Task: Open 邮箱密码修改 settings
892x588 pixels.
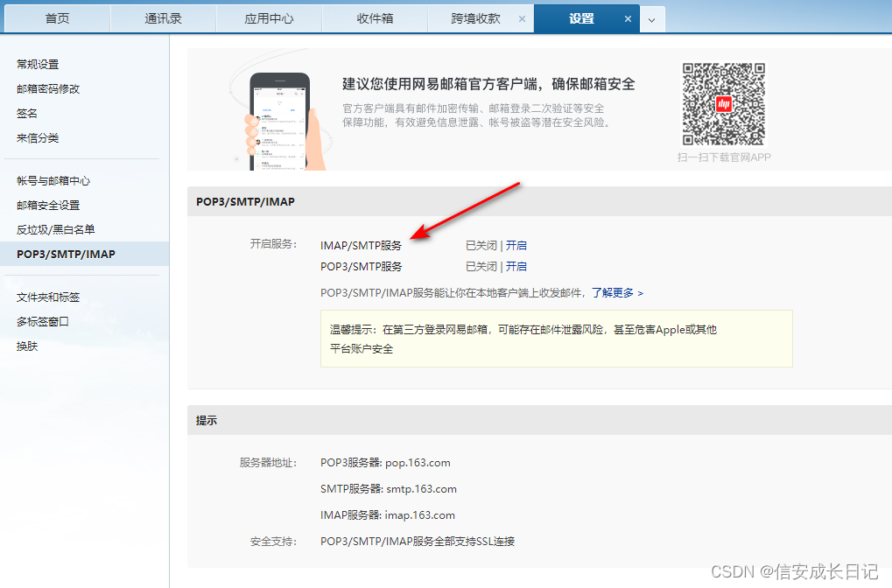Action: click(48, 88)
